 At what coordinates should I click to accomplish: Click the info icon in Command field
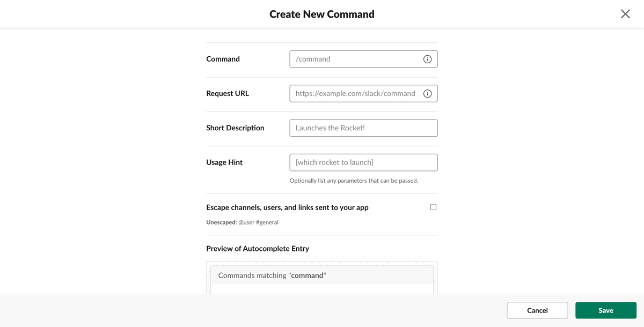coord(427,60)
